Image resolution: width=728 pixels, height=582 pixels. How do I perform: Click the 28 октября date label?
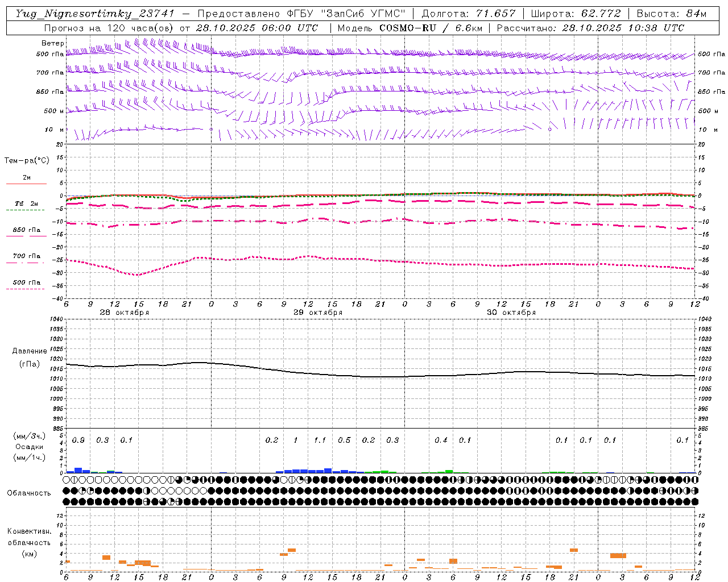pyautogui.click(x=125, y=313)
